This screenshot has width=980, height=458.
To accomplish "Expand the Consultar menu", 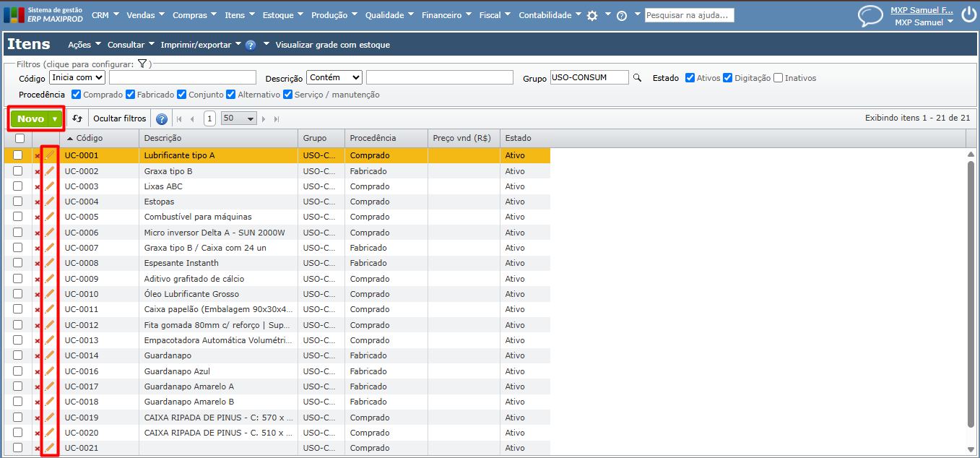I will pyautogui.click(x=131, y=45).
